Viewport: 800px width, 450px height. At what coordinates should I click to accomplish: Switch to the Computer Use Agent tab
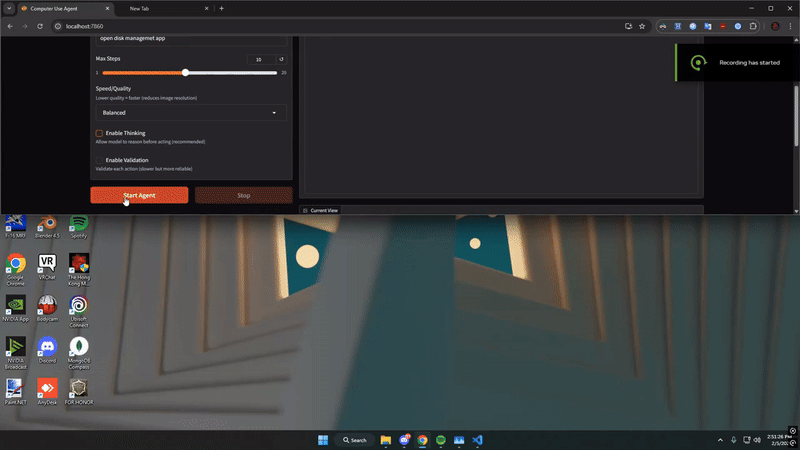(x=64, y=8)
